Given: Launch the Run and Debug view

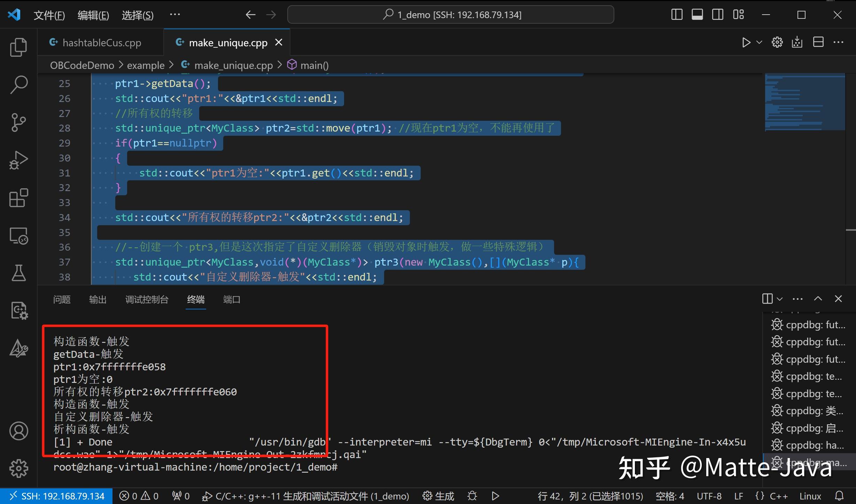Looking at the screenshot, I should pos(18,160).
